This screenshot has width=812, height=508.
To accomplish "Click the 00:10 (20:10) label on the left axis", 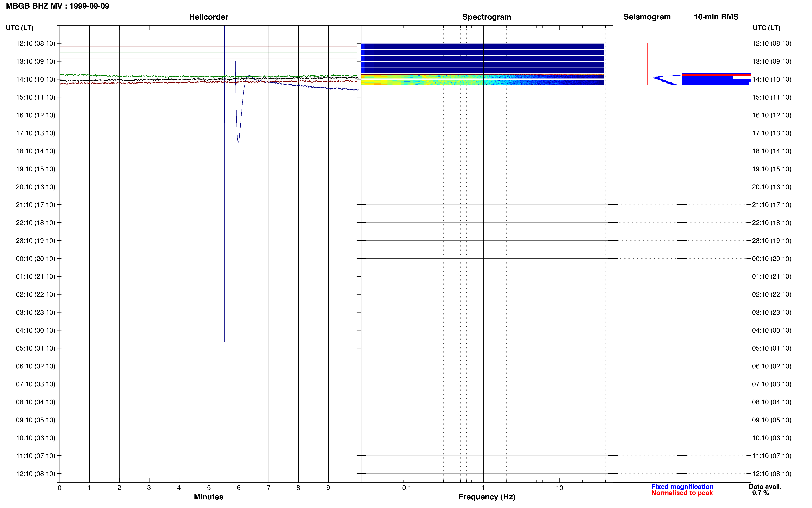I will point(36,259).
